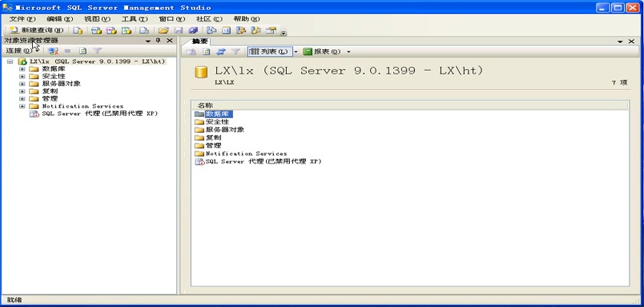644x307 pixels.
Task: Click the Filter funnel icon in Summary toolbar
Action: 235,51
